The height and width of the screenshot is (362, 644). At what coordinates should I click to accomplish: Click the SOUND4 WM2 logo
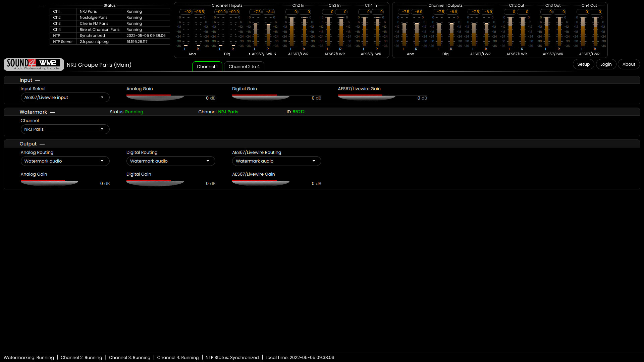point(34,64)
